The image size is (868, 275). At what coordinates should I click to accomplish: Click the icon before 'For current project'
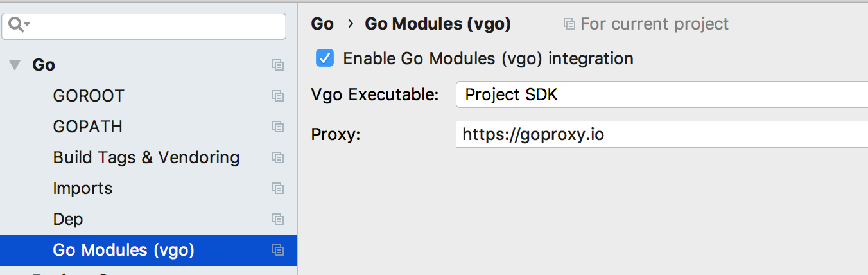click(569, 24)
